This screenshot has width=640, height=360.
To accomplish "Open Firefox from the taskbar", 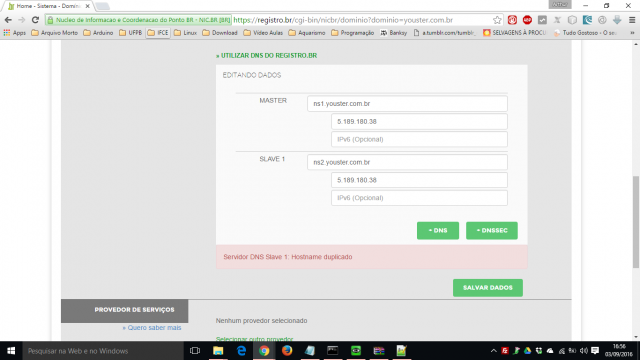I will coord(287,351).
